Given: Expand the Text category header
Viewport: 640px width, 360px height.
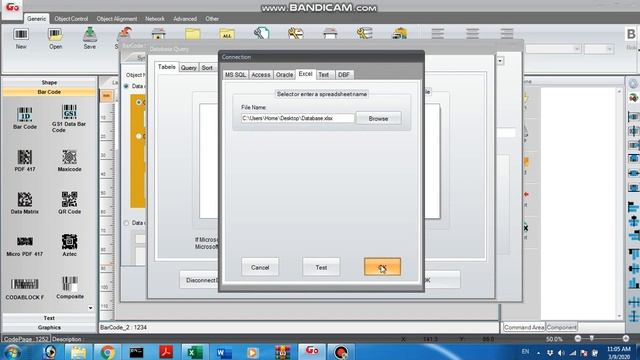Looking at the screenshot, I should point(49,318).
